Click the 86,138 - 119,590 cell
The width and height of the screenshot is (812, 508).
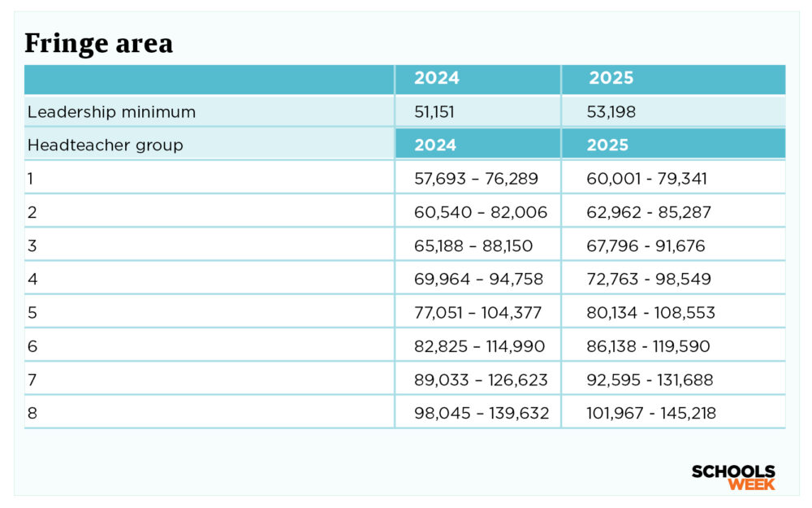pyautogui.click(x=648, y=346)
